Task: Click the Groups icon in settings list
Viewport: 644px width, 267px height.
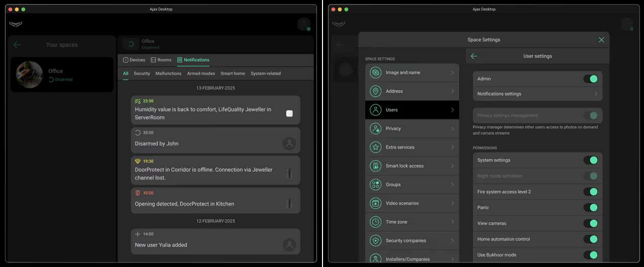Action: (x=375, y=184)
